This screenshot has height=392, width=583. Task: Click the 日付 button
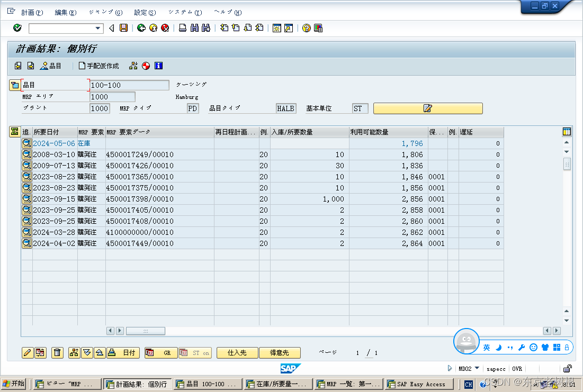(x=123, y=353)
